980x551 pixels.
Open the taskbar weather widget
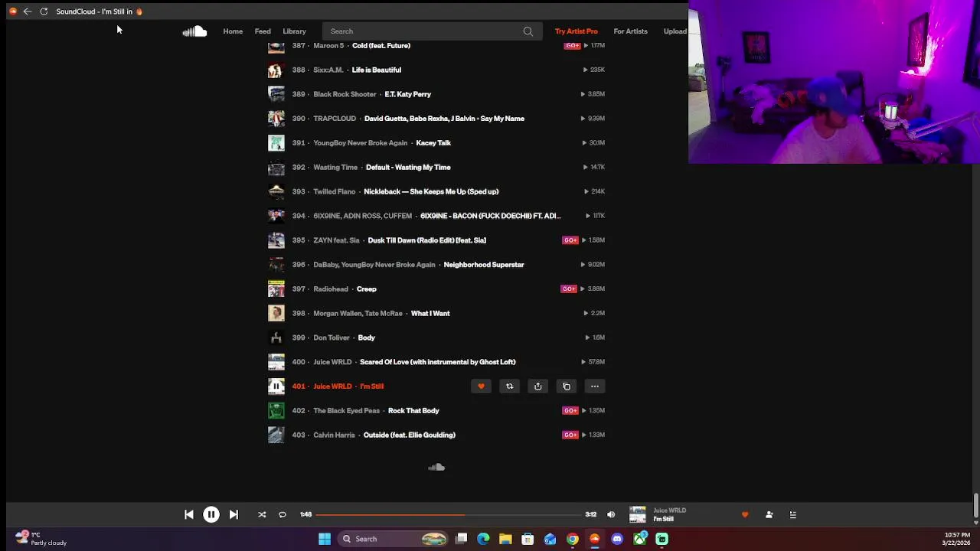[42, 539]
